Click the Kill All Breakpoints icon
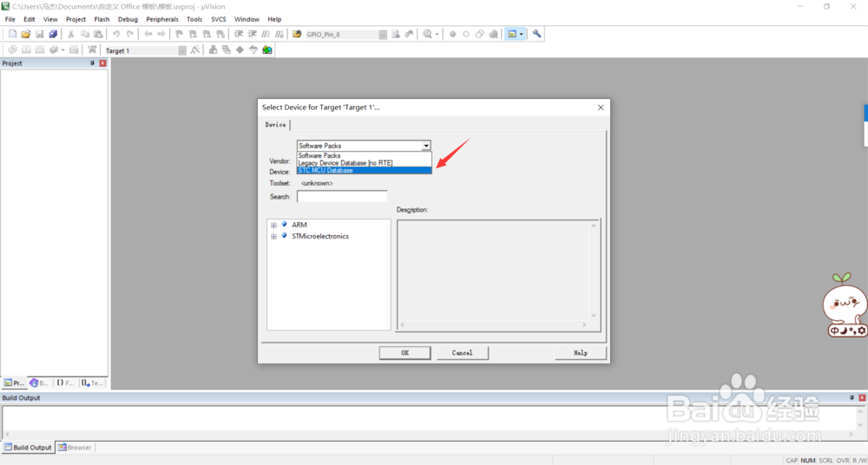Viewport: 868px width, 465px height. coord(494,35)
